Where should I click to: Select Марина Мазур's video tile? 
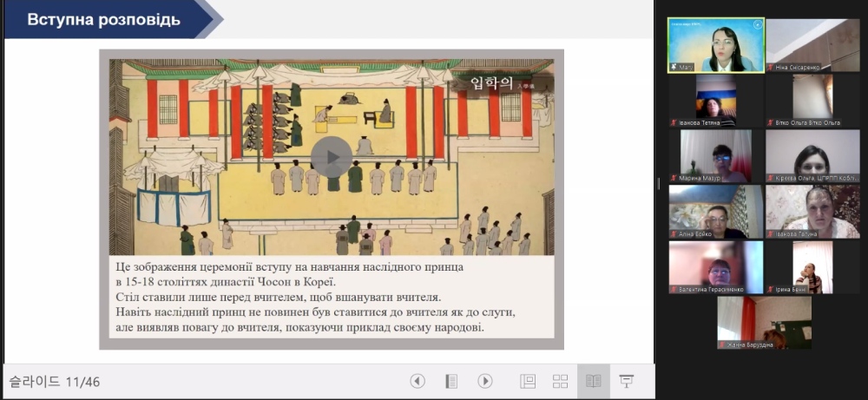pyautogui.click(x=716, y=155)
